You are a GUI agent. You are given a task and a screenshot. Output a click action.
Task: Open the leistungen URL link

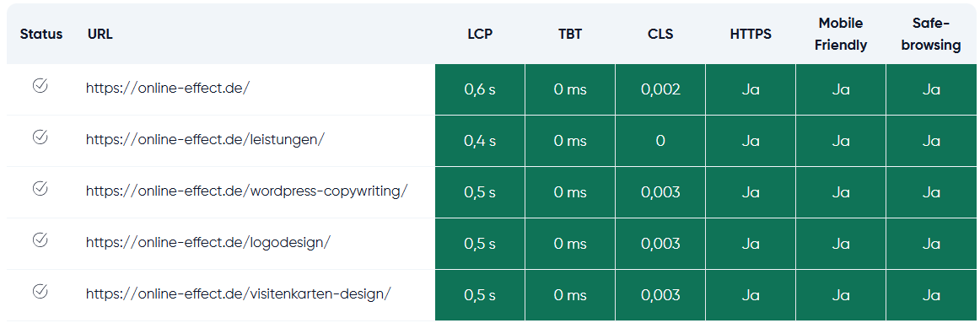coord(205,139)
